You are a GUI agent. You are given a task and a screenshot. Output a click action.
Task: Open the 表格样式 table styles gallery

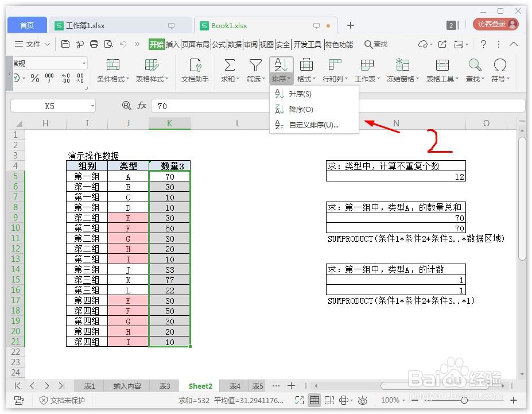tap(152, 71)
